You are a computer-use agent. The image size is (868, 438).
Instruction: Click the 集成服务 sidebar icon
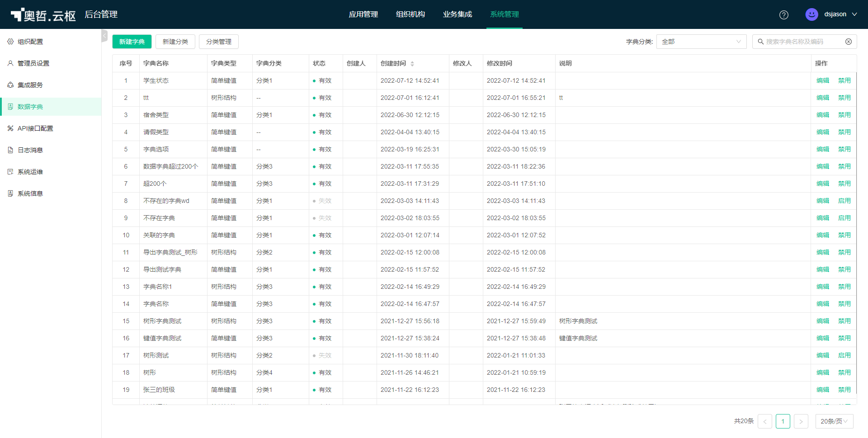point(10,85)
